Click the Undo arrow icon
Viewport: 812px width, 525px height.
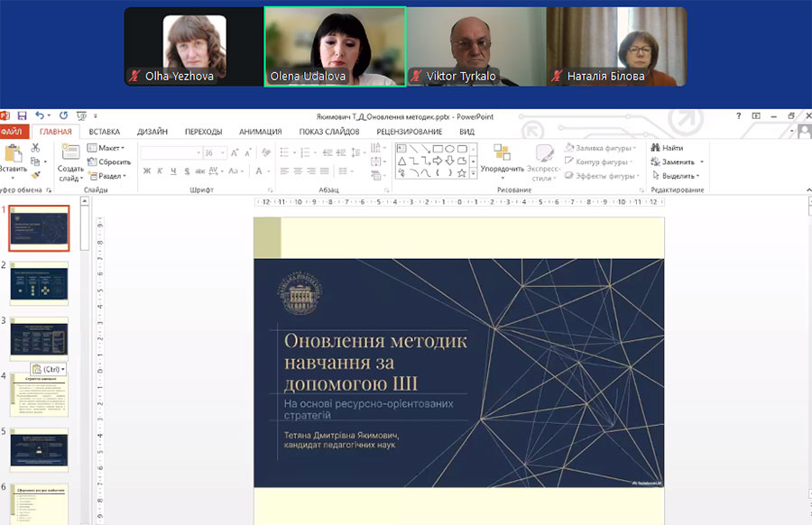tap(40, 115)
